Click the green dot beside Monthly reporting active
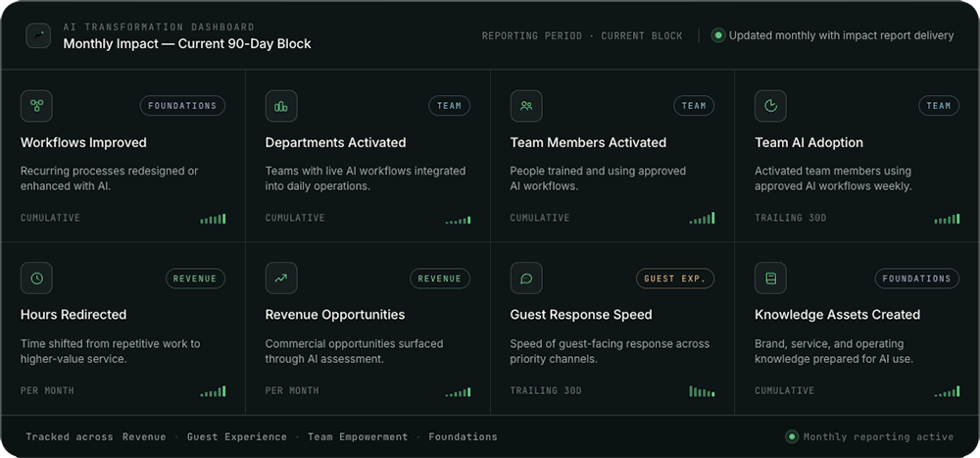Image resolution: width=980 pixels, height=458 pixels. pyautogui.click(x=792, y=436)
